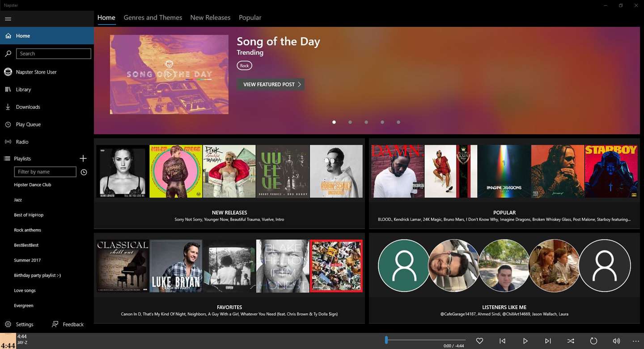Screen dimensions: 644x349
Task: Select second carousel page dot
Action: click(x=350, y=122)
